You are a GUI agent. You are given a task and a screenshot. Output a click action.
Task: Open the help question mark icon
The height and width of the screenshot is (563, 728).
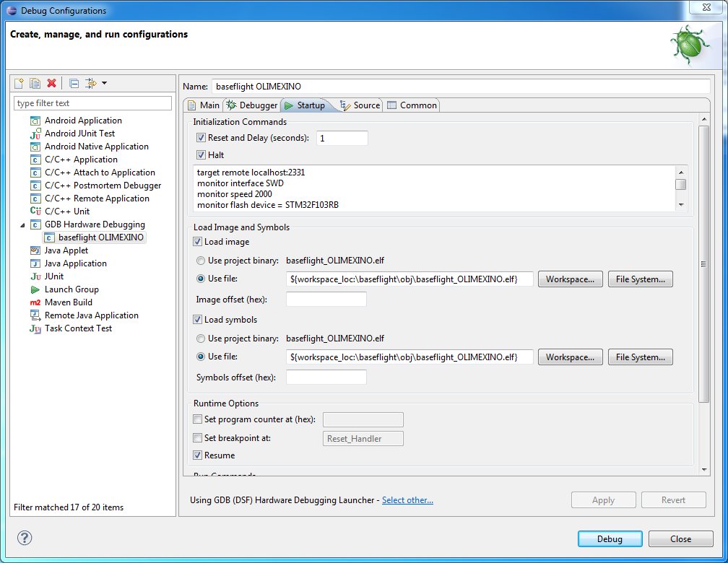(x=25, y=538)
